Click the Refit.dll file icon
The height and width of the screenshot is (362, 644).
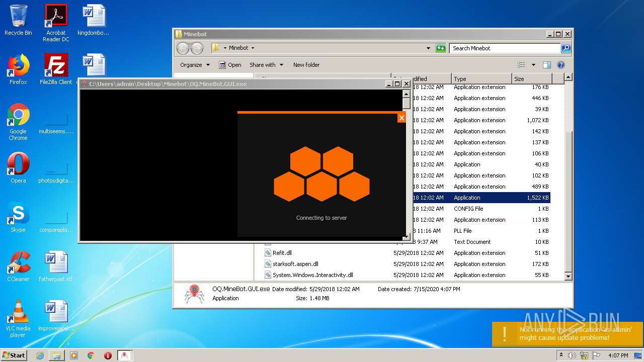[268, 253]
